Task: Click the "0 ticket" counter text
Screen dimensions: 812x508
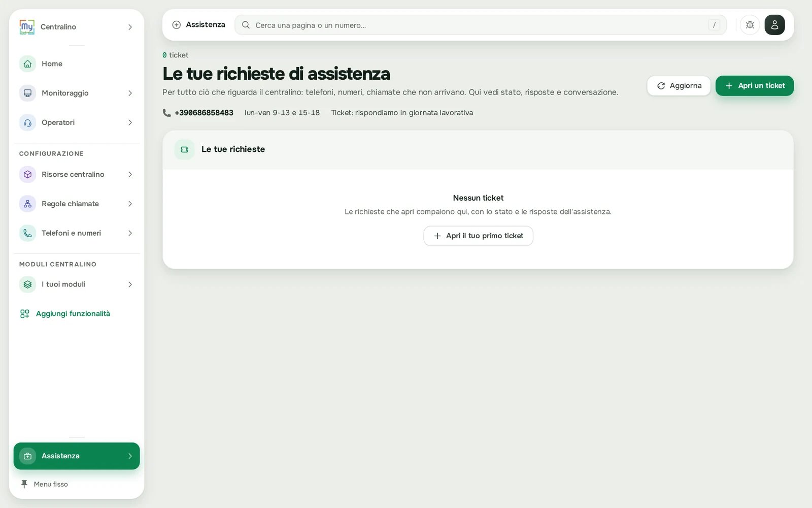Action: click(175, 55)
